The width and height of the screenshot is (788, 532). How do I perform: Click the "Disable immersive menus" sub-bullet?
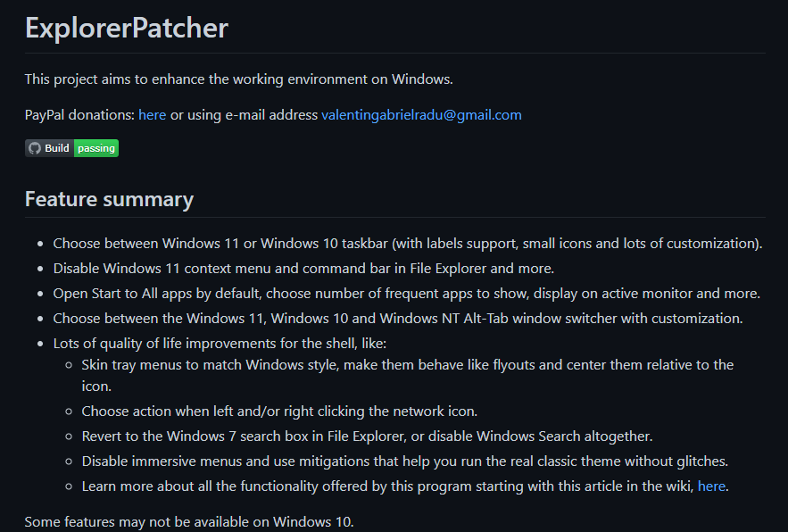[404, 461]
